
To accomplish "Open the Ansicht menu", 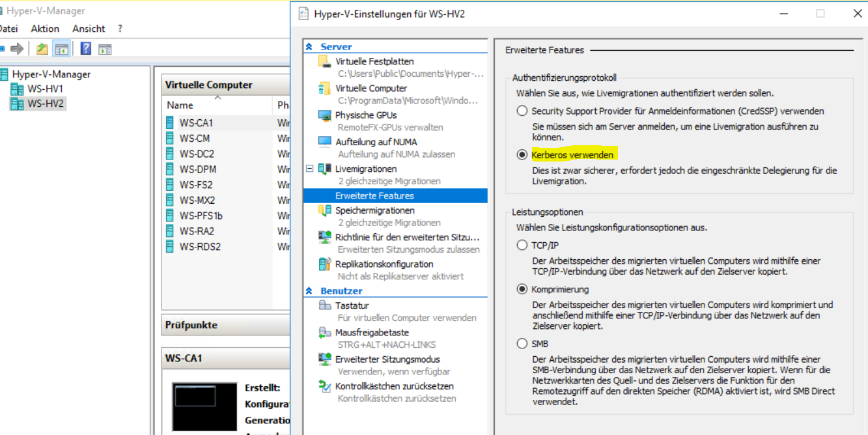I will pos(89,29).
